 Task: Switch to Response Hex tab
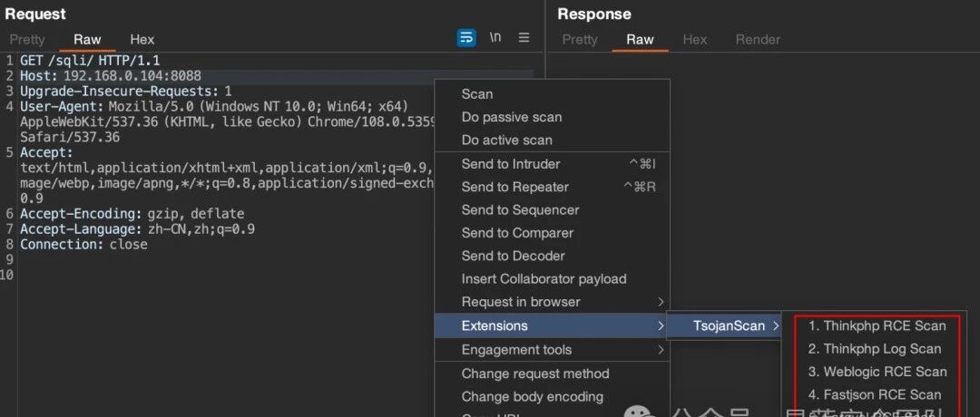pos(694,39)
